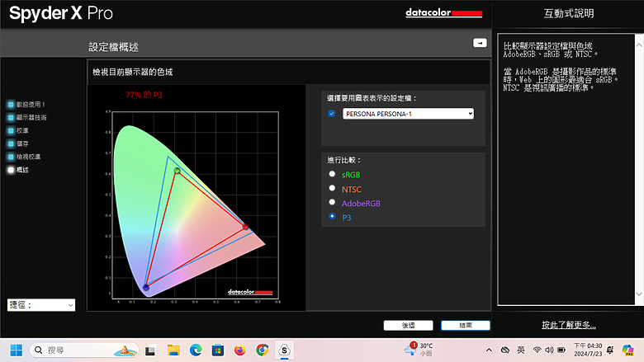Click the 互動式說明 help panel title
Viewport: 644px width, 362px height.
coord(569,13)
